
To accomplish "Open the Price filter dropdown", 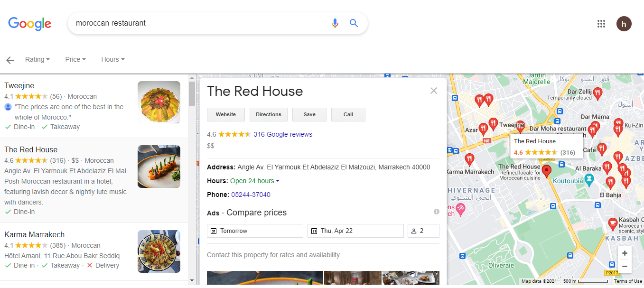I will click(x=75, y=60).
